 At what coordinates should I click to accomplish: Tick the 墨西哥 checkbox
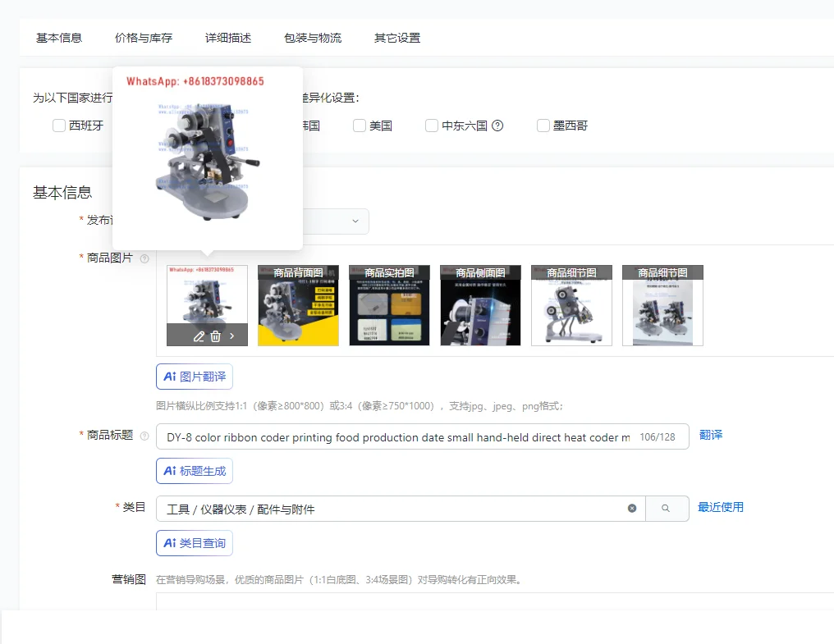click(x=543, y=126)
